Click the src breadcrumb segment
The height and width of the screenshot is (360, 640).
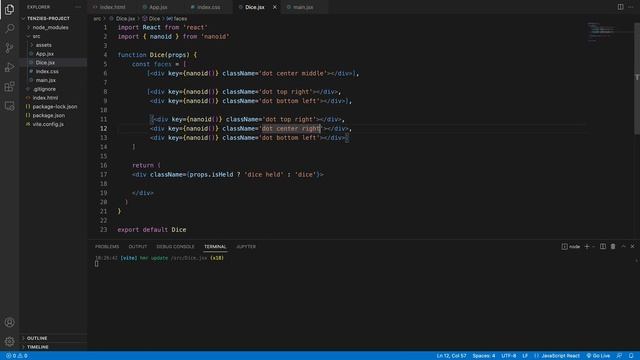[97, 19]
